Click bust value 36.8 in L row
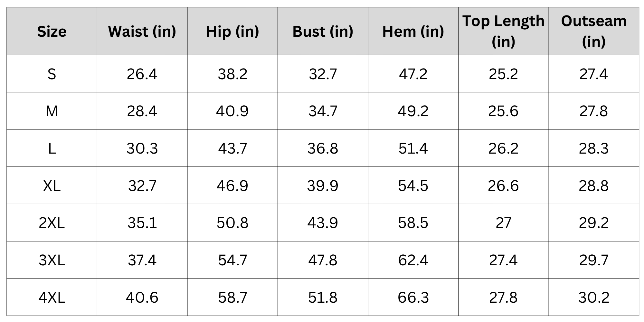 [x=323, y=148]
